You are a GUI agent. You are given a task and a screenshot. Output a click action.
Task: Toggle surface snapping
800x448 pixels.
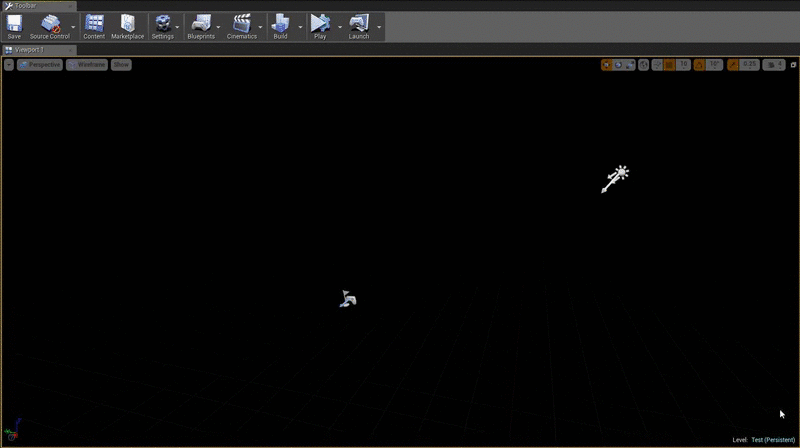pyautogui.click(x=657, y=65)
